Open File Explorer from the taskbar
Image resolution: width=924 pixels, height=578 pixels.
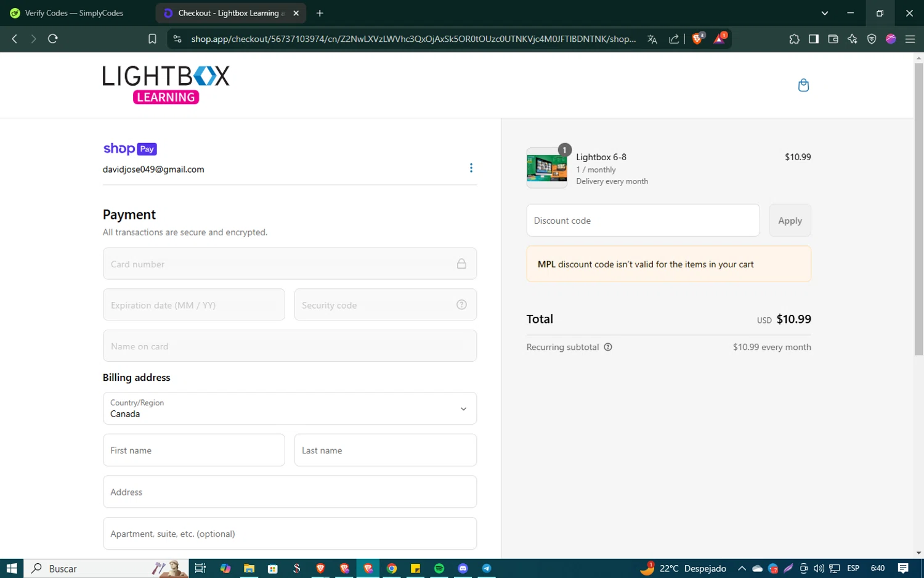249,568
